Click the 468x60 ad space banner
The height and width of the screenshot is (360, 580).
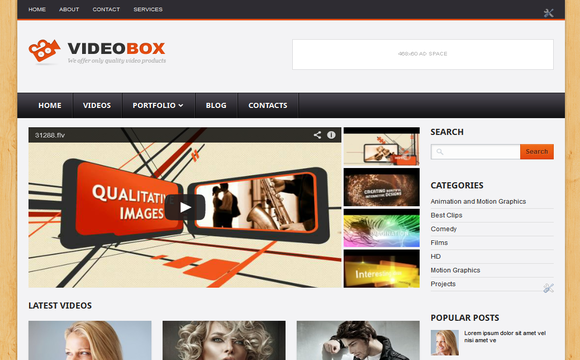click(x=423, y=54)
